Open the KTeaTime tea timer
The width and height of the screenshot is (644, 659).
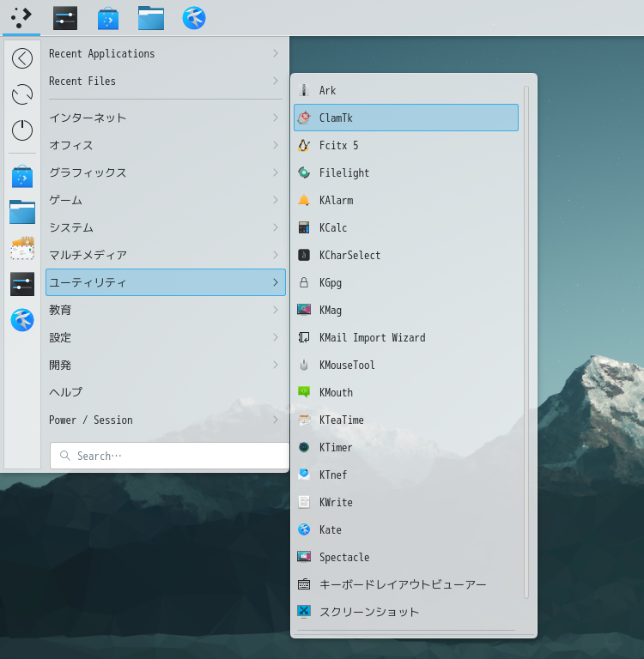pos(406,420)
